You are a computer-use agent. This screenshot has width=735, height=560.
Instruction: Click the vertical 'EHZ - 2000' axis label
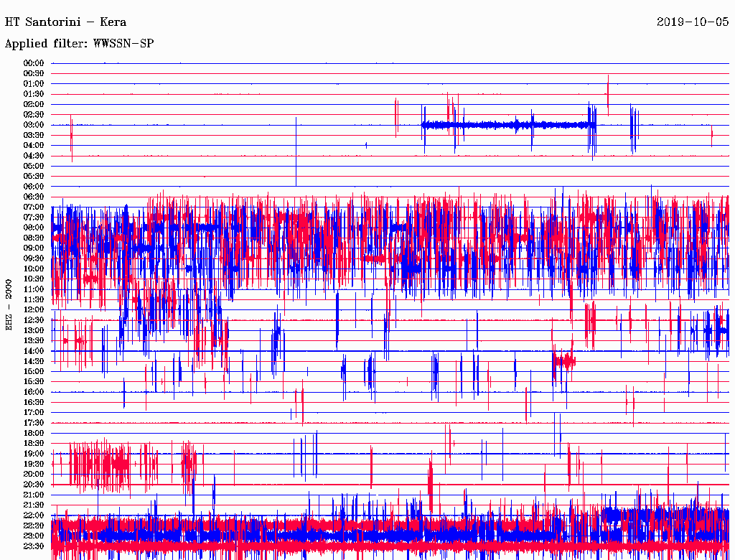click(9, 304)
